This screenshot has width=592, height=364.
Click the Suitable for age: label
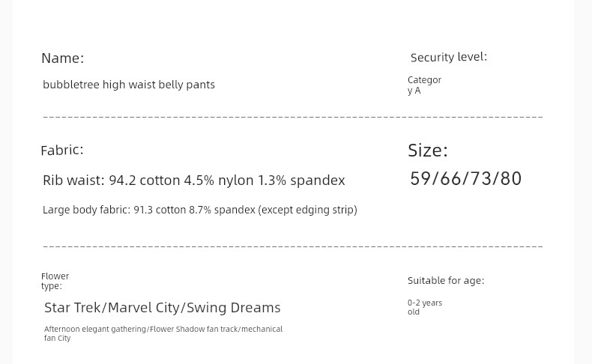coord(446,281)
